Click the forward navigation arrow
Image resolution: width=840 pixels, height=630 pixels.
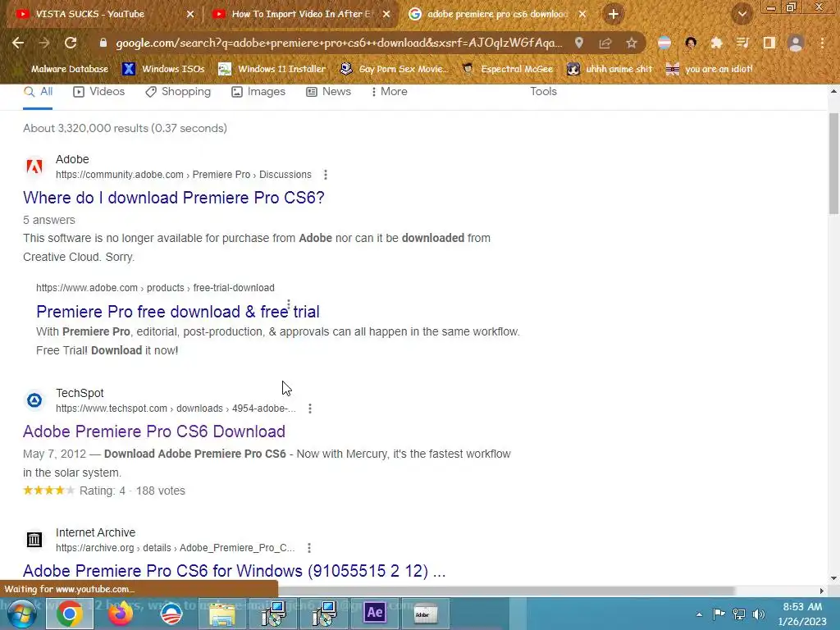tap(44, 43)
